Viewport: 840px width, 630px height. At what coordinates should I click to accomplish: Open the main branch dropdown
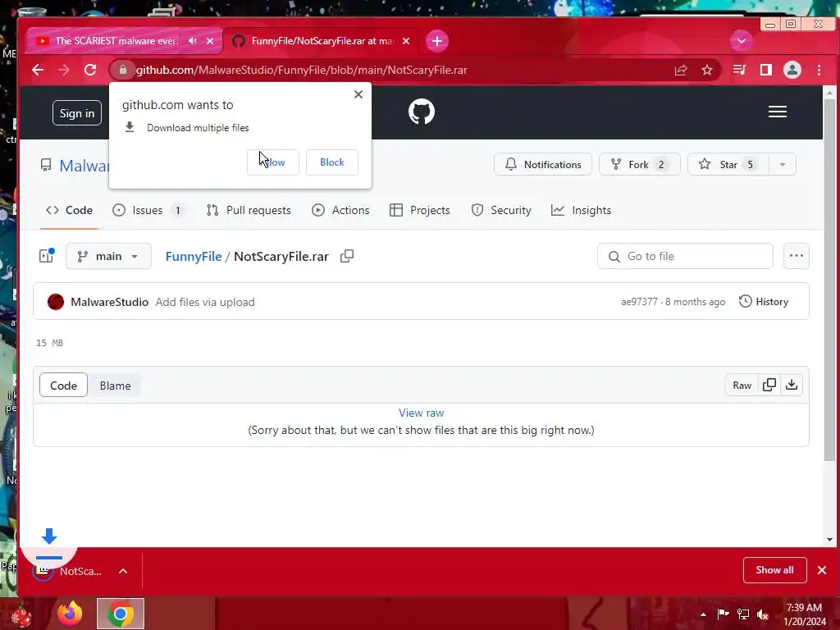[108, 256]
